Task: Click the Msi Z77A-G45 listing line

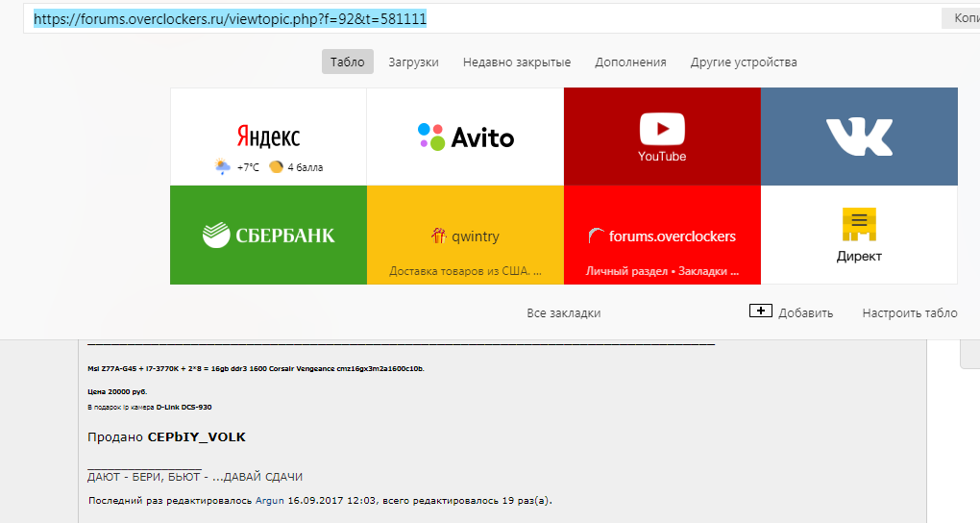Action: [x=256, y=368]
